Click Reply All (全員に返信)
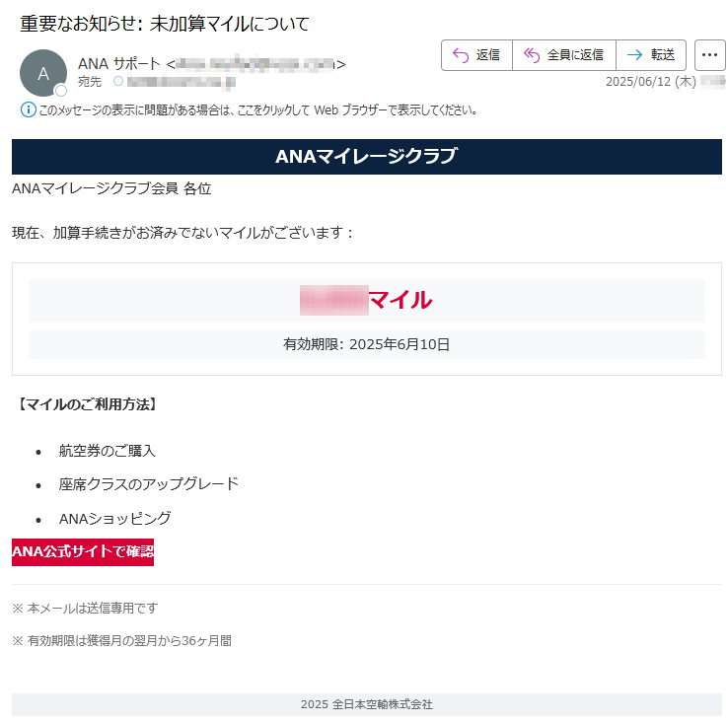728x723 pixels. [563, 55]
